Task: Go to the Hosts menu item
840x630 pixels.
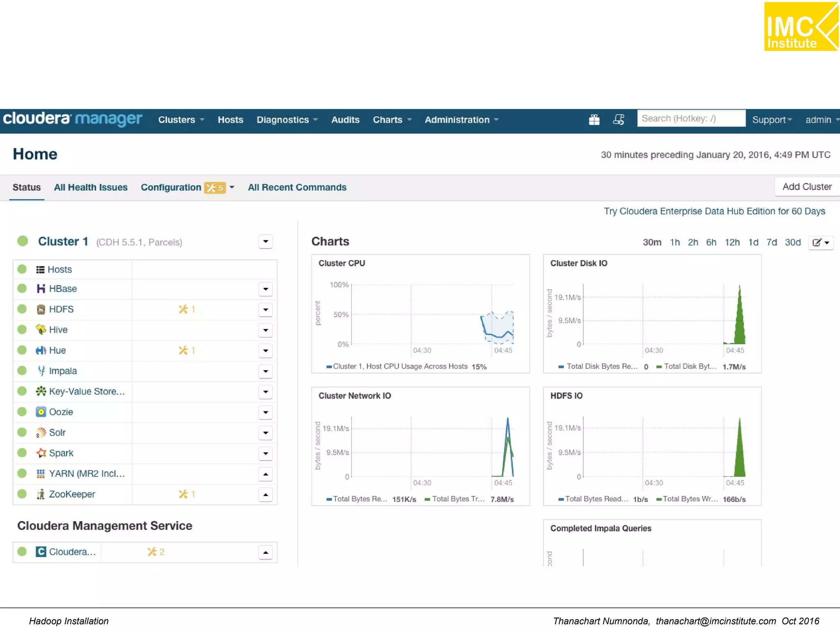Action: point(231,120)
